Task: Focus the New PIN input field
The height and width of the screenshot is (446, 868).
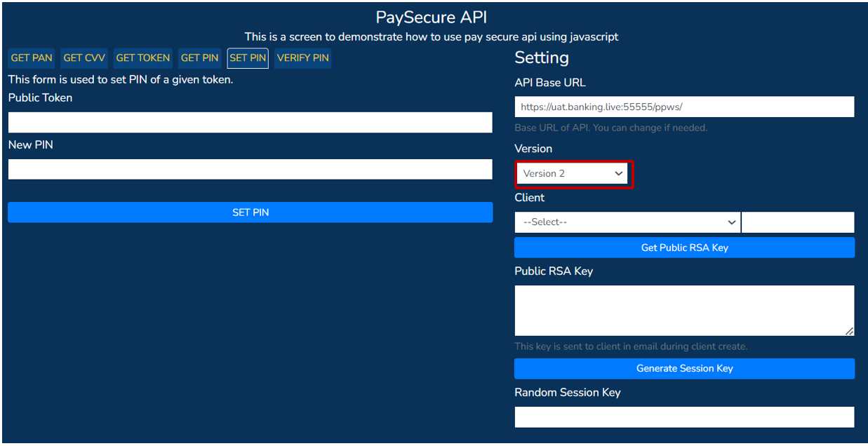Action: pyautogui.click(x=251, y=169)
